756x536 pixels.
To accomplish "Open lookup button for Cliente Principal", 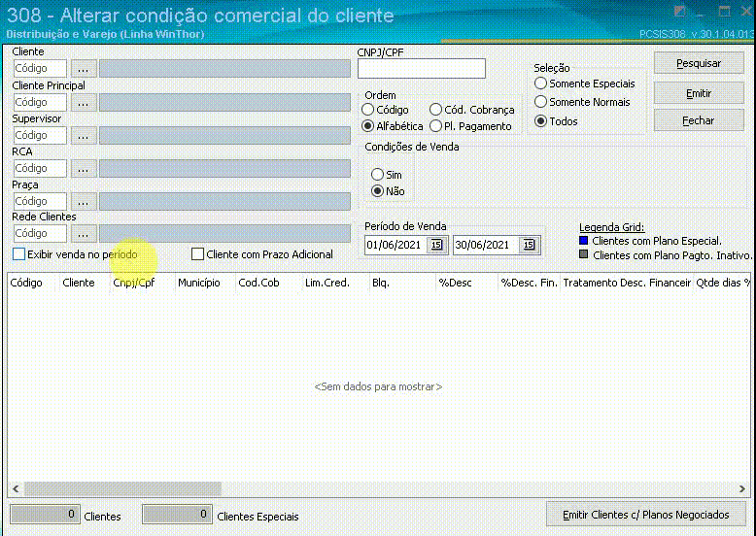I will pyautogui.click(x=84, y=103).
